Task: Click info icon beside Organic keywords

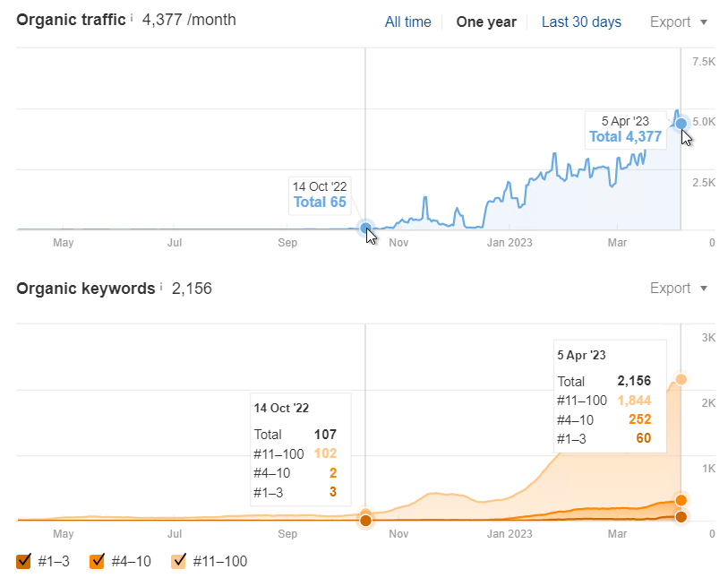Action: [x=161, y=286]
